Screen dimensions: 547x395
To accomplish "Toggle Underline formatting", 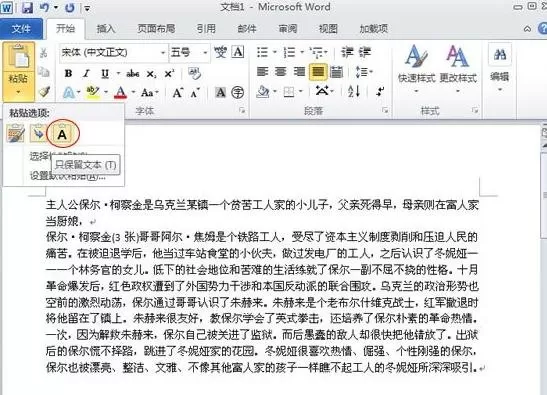I will (105, 73).
